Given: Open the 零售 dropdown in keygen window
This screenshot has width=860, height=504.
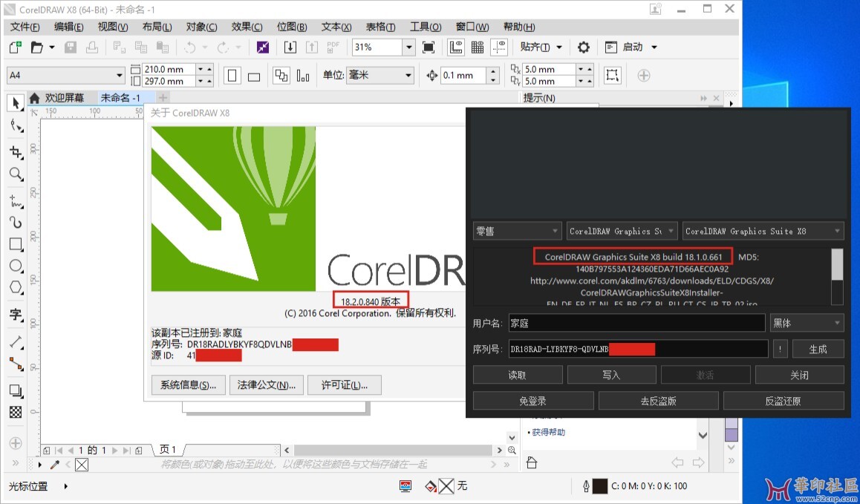Looking at the screenshot, I should 517,231.
